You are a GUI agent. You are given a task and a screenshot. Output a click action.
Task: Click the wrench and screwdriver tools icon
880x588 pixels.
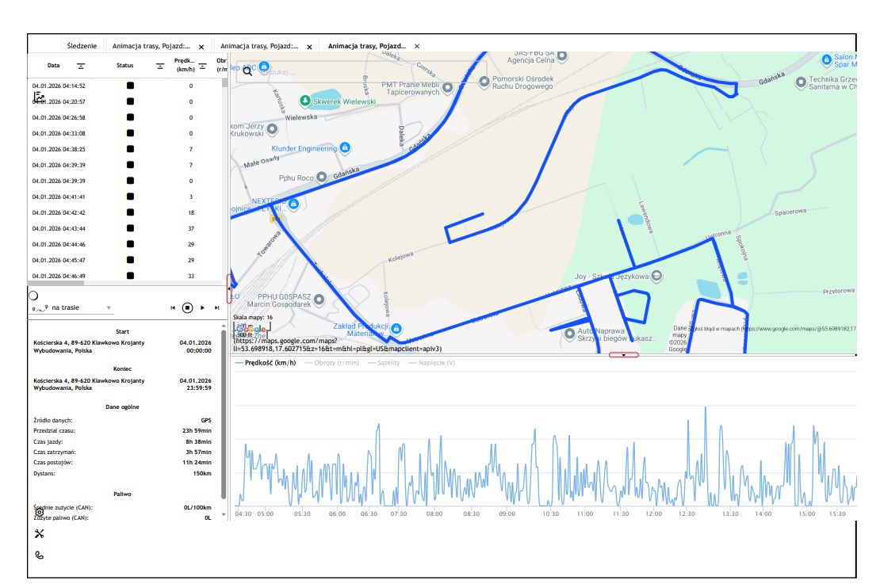(39, 533)
